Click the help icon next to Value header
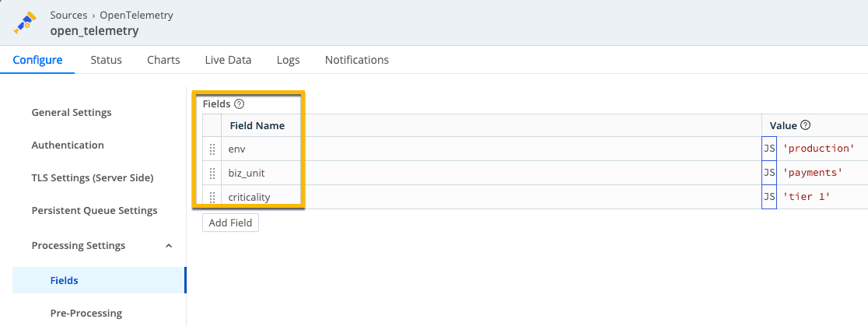Viewport: 868px width, 326px height. pos(806,125)
